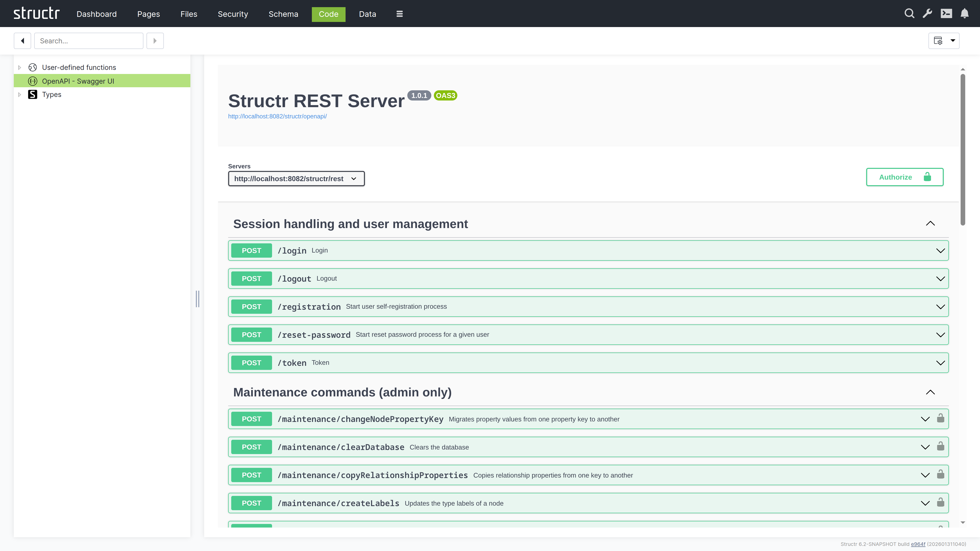Collapse the Session handling and user management section
This screenshot has width=980, height=551.
pyautogui.click(x=930, y=223)
